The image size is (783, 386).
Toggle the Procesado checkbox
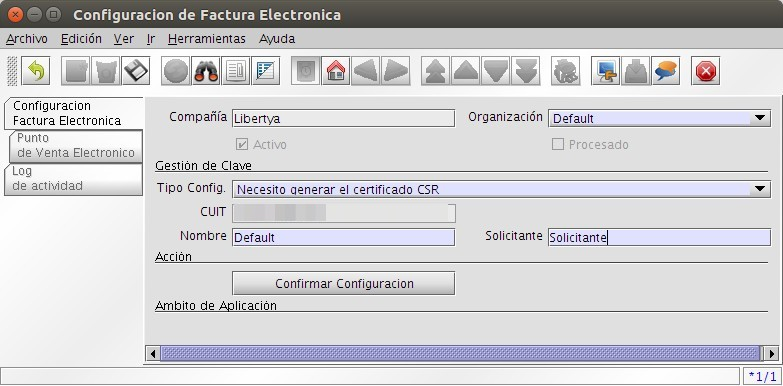[x=557, y=144]
